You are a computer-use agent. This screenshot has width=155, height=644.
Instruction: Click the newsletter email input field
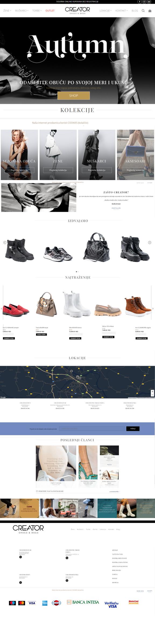pos(92,429)
